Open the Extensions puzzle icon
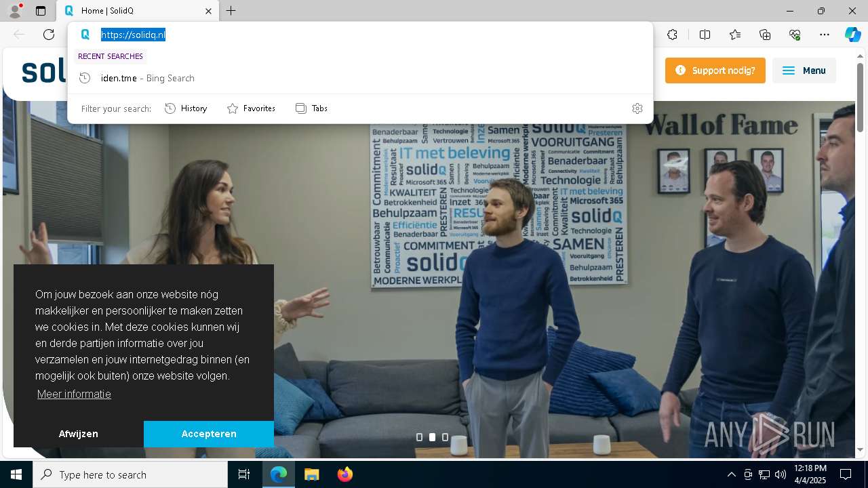The height and width of the screenshot is (488, 868). pos(672,35)
